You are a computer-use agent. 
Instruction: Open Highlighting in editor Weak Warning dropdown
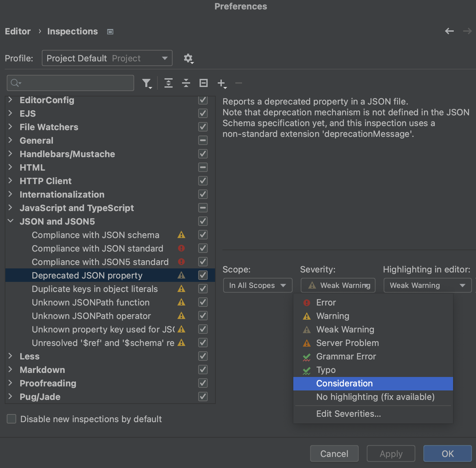(x=427, y=286)
